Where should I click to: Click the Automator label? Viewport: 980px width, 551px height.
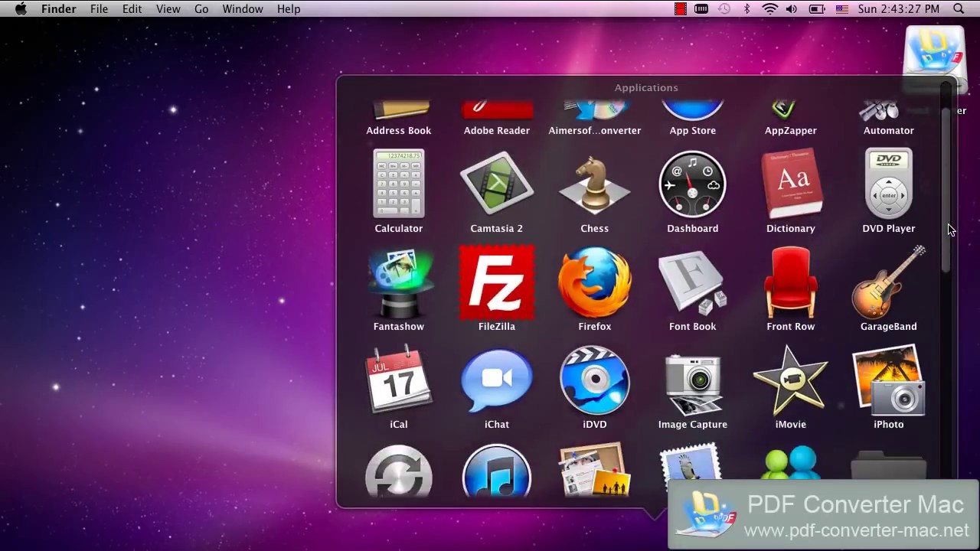click(889, 131)
